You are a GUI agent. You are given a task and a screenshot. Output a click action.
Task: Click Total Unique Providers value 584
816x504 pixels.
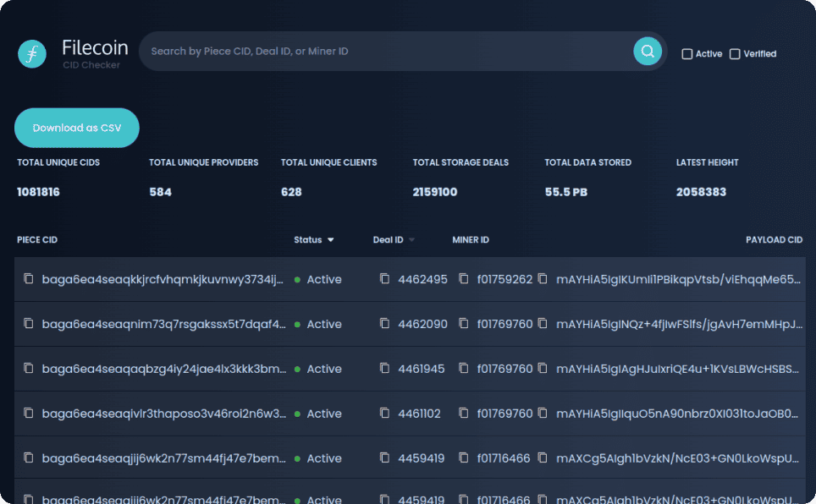160,192
